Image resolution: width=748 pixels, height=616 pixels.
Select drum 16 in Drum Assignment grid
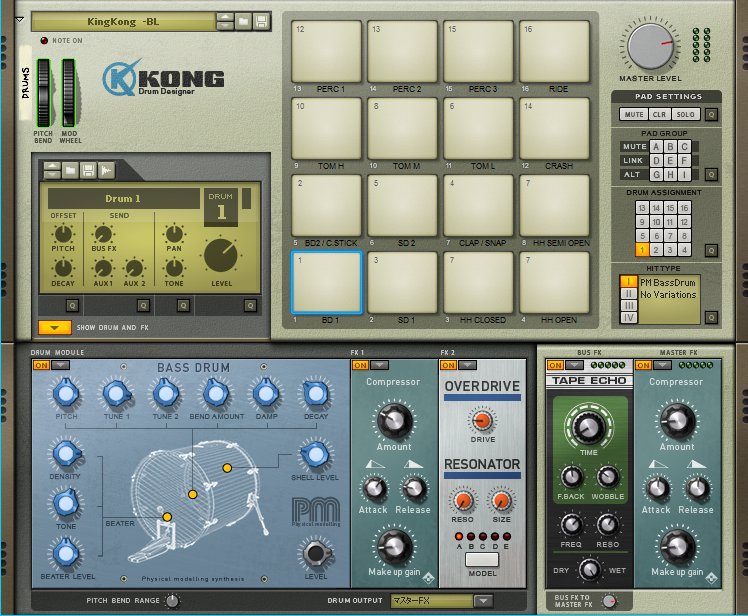684,208
